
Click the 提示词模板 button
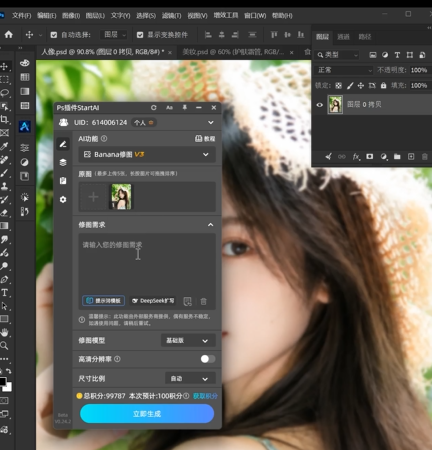click(104, 301)
